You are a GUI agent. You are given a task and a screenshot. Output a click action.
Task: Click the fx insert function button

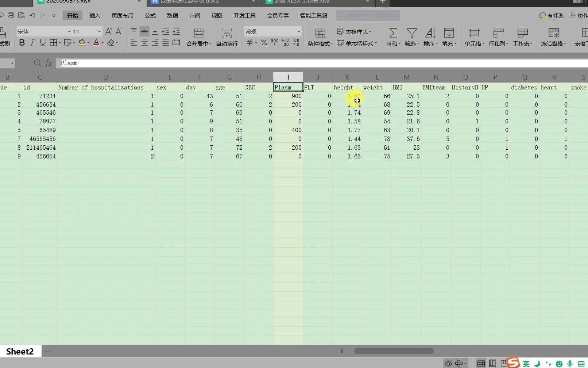[x=49, y=63]
